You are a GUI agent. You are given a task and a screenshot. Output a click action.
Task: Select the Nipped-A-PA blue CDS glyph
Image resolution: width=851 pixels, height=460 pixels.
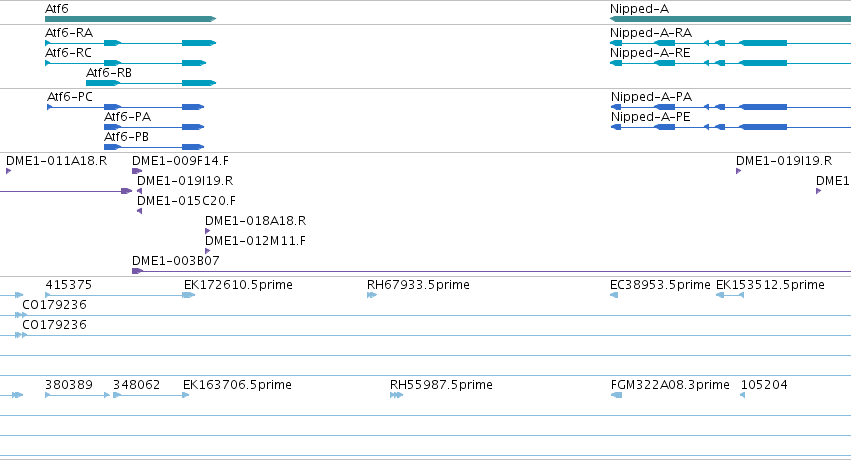(731, 107)
